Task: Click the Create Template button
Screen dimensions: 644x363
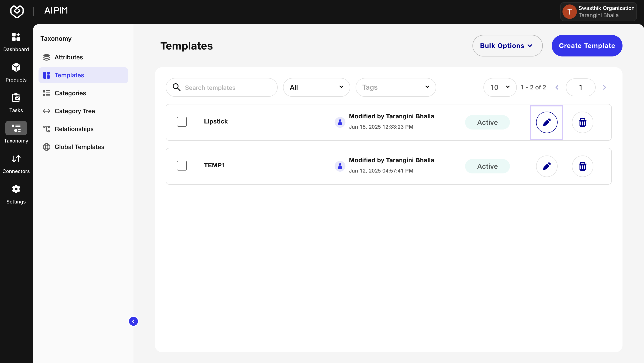Action: point(587,46)
